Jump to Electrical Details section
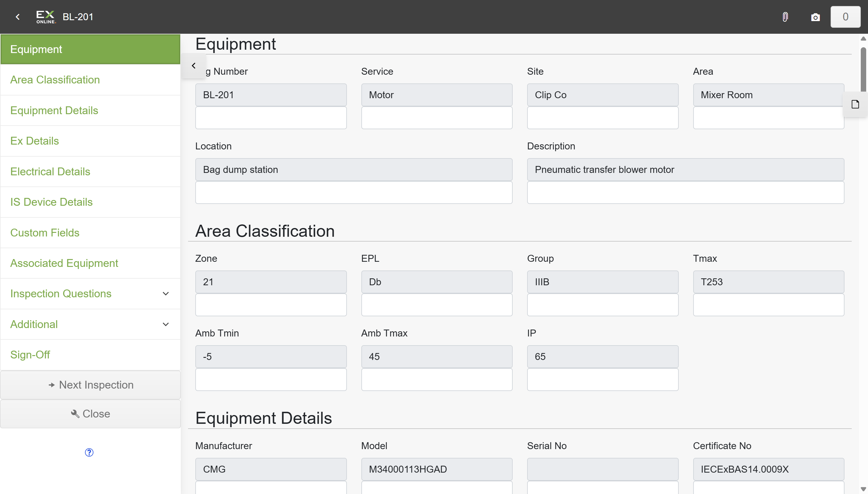The height and width of the screenshot is (494, 868). 90,171
